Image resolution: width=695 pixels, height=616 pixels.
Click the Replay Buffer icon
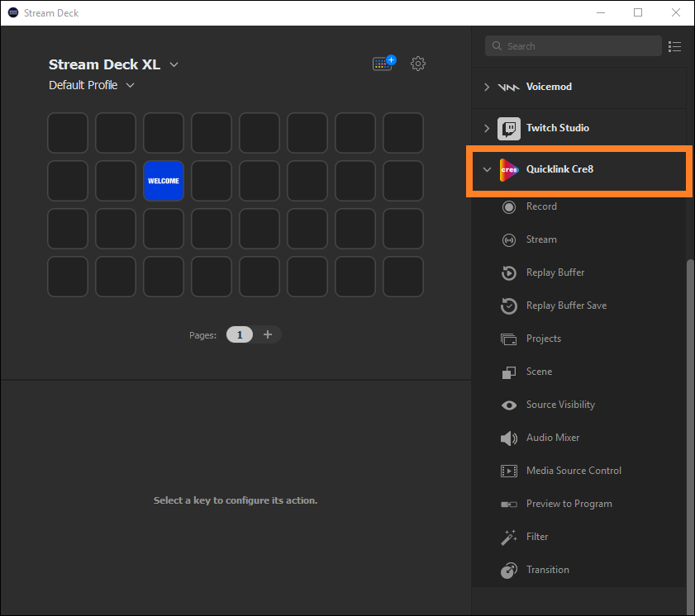[x=509, y=272]
